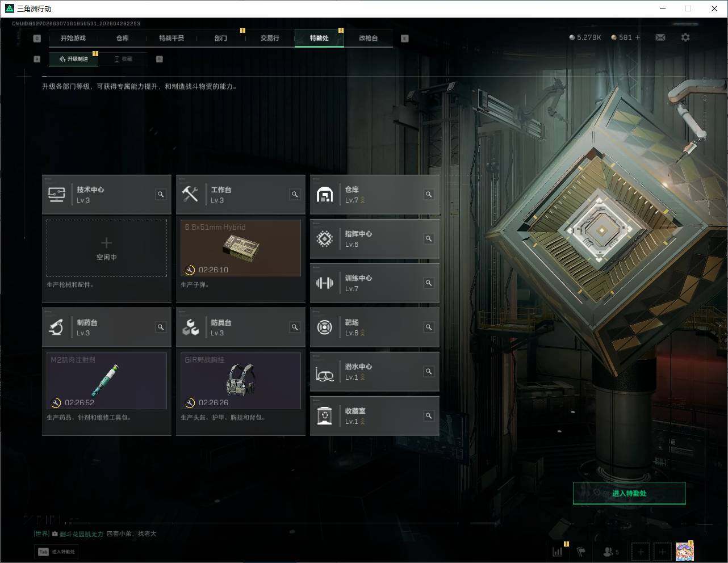The image size is (728, 563).
Task: Select the 升级制造 sub-tab
Action: (x=74, y=59)
